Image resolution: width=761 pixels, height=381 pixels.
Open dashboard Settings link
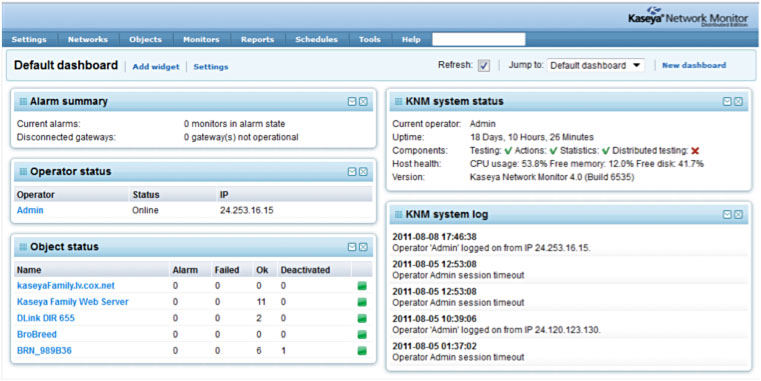[211, 66]
